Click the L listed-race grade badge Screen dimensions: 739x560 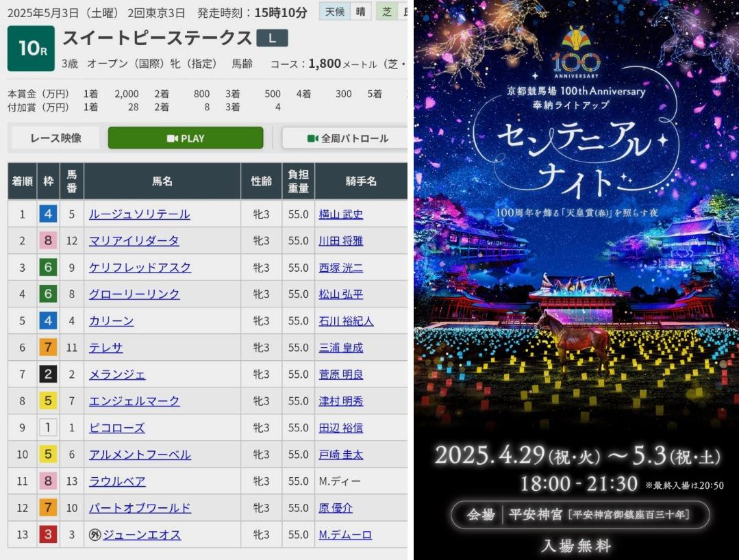click(272, 38)
